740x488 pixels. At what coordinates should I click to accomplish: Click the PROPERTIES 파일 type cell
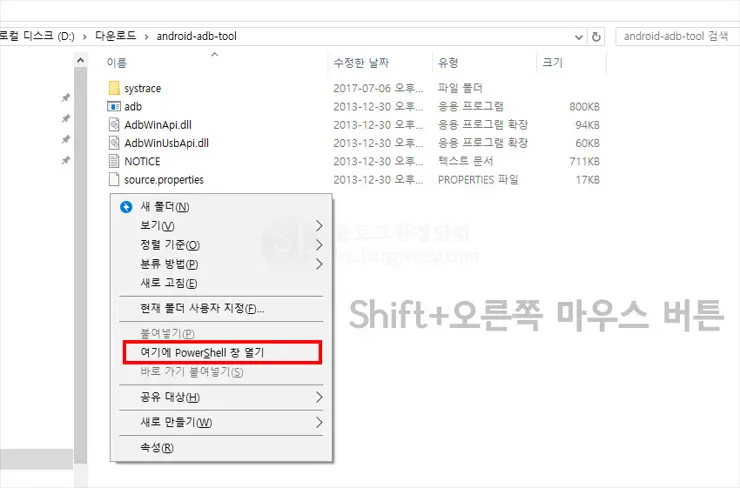coord(478,180)
